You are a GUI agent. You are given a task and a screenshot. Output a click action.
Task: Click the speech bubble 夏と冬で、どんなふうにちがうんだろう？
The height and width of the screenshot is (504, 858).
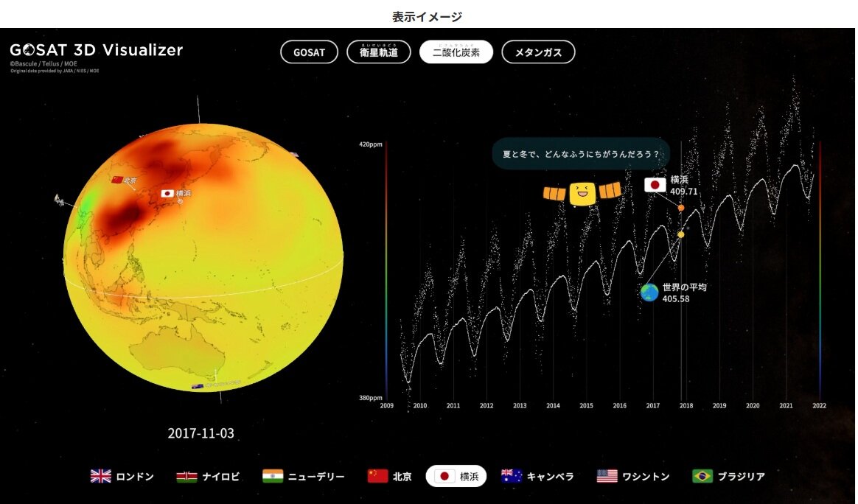(581, 154)
